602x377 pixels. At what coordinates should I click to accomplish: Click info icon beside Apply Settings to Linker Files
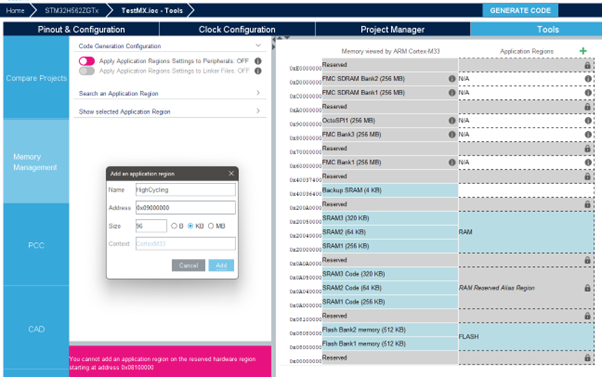258,71
